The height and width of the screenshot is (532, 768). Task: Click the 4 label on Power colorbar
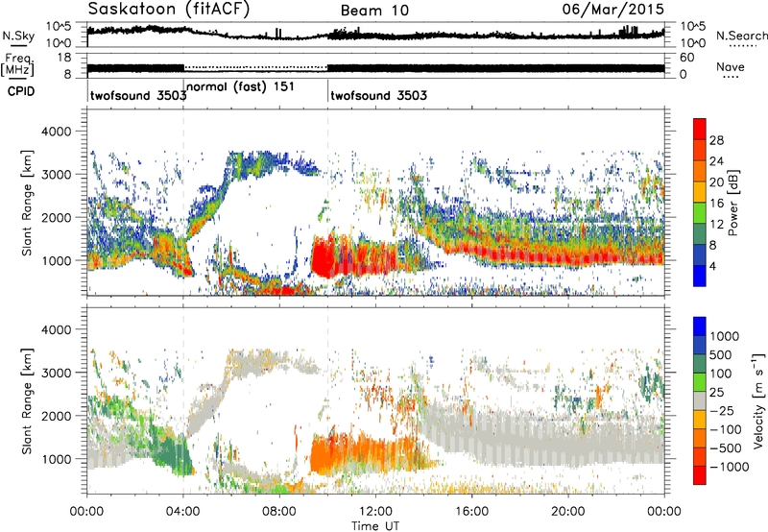[x=712, y=267]
